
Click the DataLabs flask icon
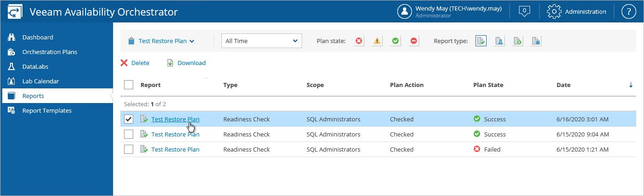tap(12, 66)
